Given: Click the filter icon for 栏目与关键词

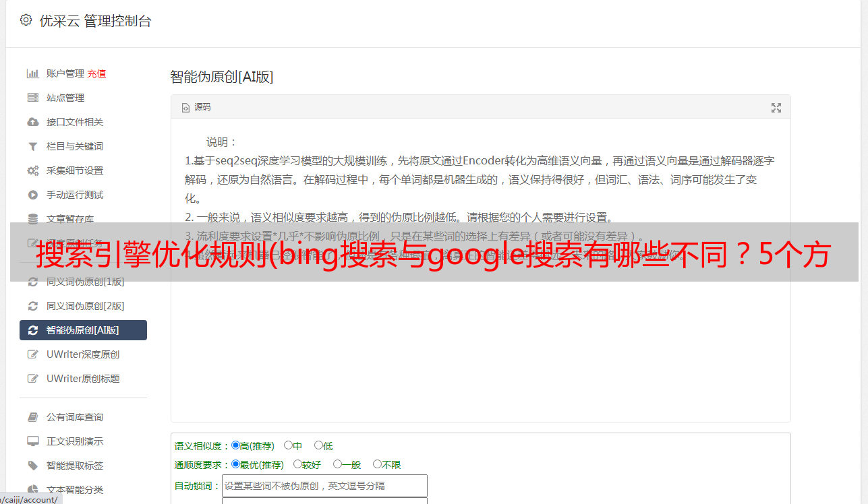Looking at the screenshot, I should pyautogui.click(x=32, y=146).
